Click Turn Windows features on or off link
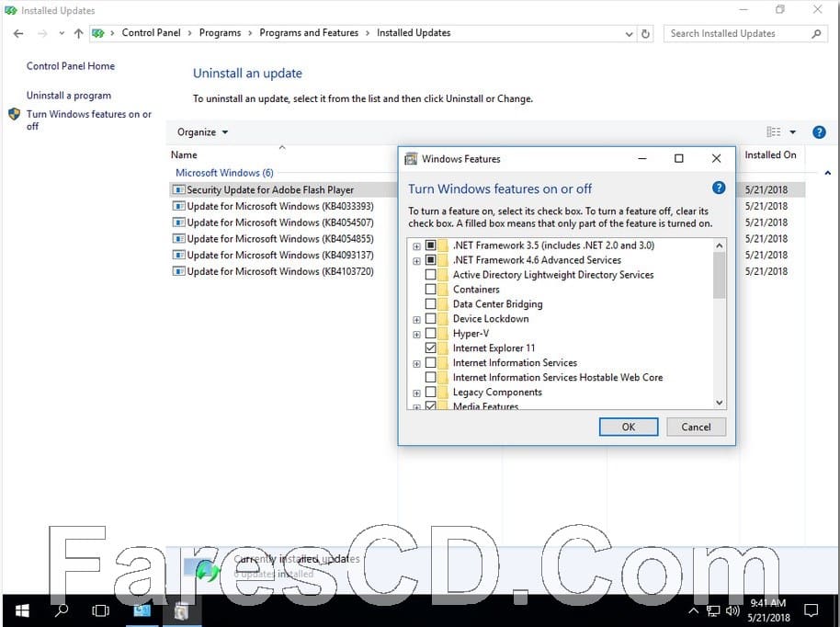Image resolution: width=840 pixels, height=627 pixels. [89, 120]
